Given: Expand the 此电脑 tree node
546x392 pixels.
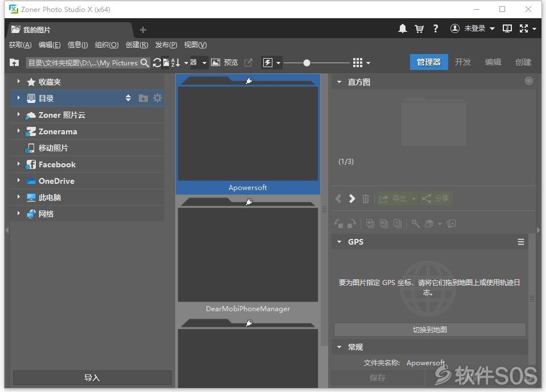Looking at the screenshot, I should pos(19,197).
